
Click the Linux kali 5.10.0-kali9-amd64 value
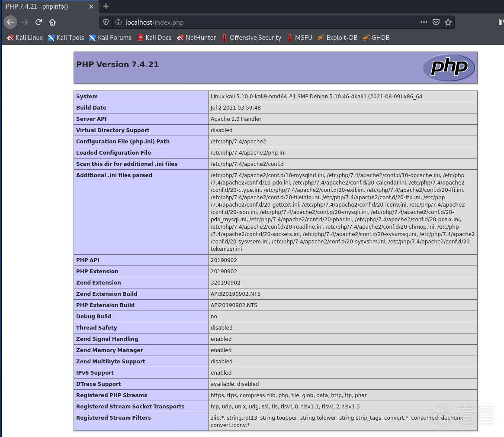point(316,96)
